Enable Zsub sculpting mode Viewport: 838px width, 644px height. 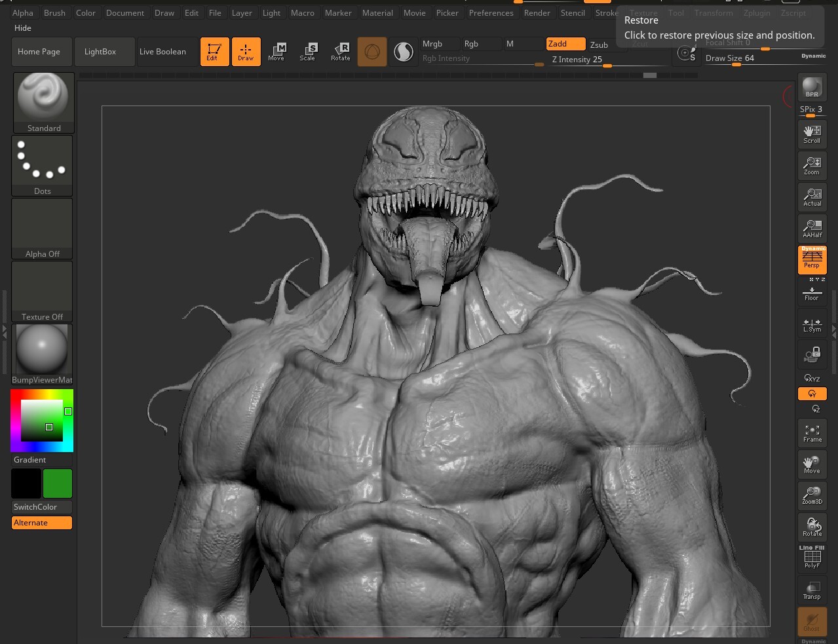click(x=599, y=45)
